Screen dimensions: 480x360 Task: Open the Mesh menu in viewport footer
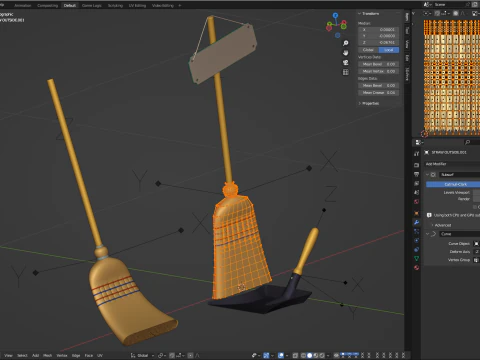click(x=48, y=355)
